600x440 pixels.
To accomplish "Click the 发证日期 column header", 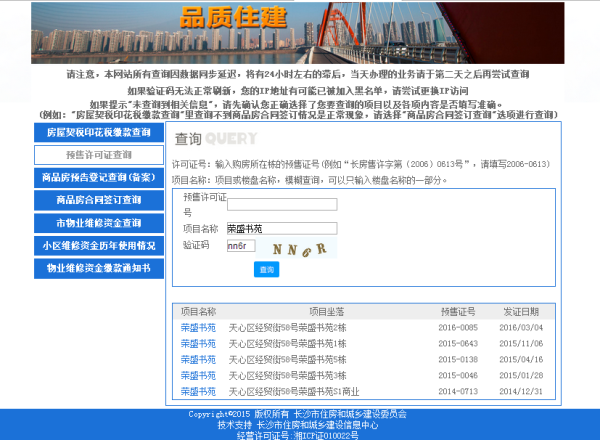I will [x=521, y=312].
